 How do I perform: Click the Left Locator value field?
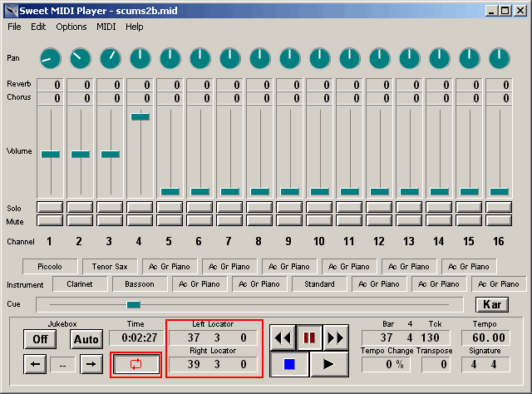[213, 337]
